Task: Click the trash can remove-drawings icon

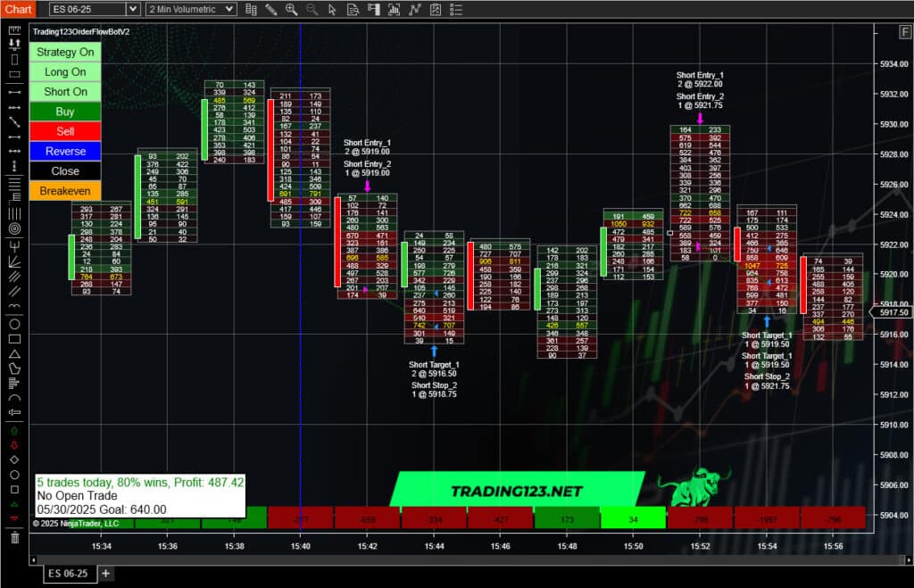Action: coord(14,538)
